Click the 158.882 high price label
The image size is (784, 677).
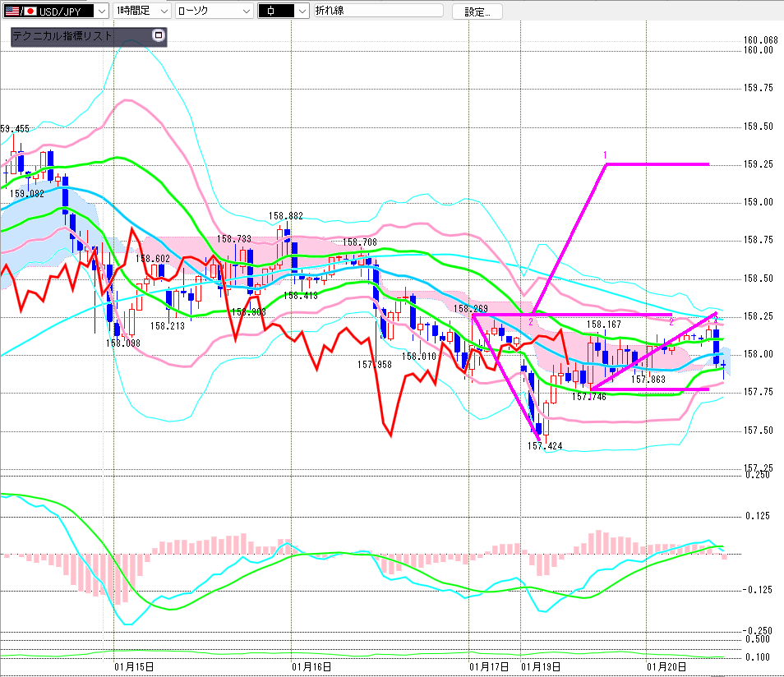285,216
